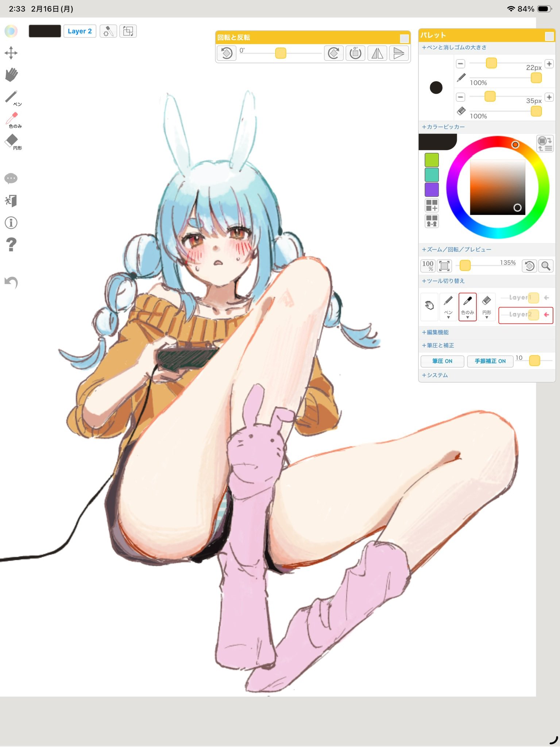560x747 pixels.
Task: Flip canvas horizontally with mirror icon
Action: coord(377,53)
